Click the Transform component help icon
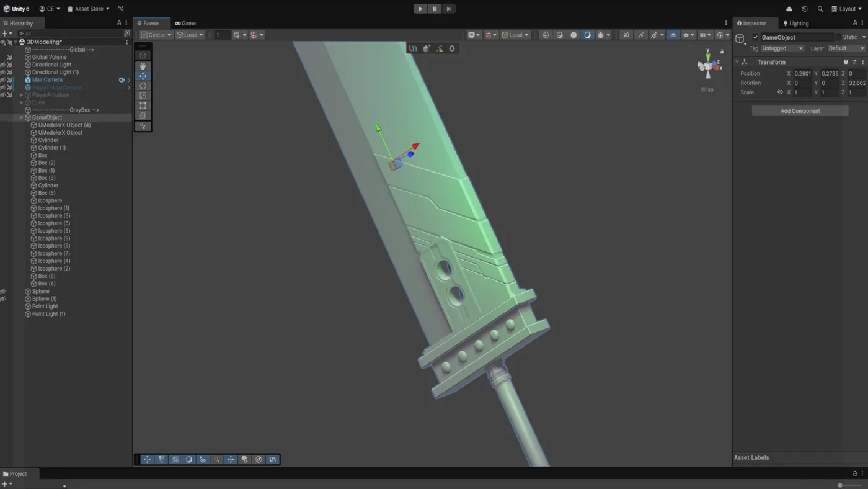Screen dimensions: 868x489 846,62
